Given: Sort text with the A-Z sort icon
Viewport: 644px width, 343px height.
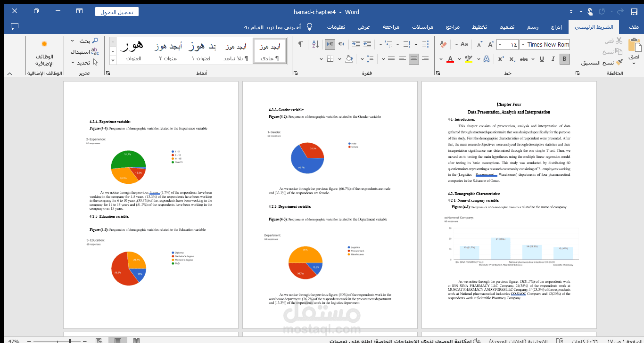Looking at the screenshot, I should coord(315,44).
